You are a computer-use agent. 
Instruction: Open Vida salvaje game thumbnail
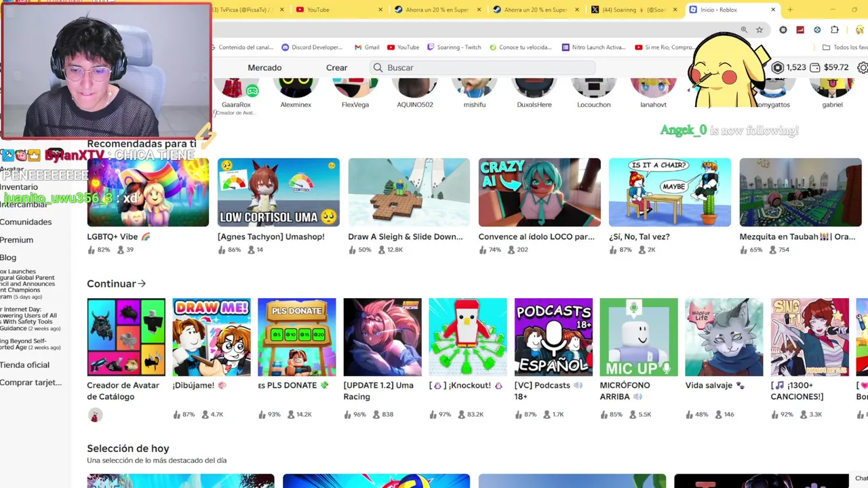click(724, 337)
